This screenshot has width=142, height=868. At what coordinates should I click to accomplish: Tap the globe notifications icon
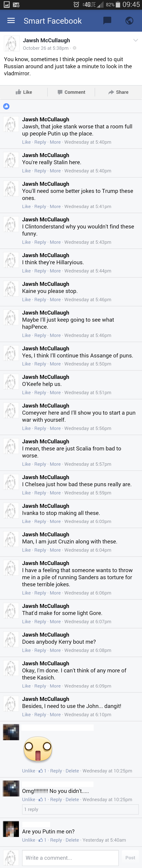point(129,21)
